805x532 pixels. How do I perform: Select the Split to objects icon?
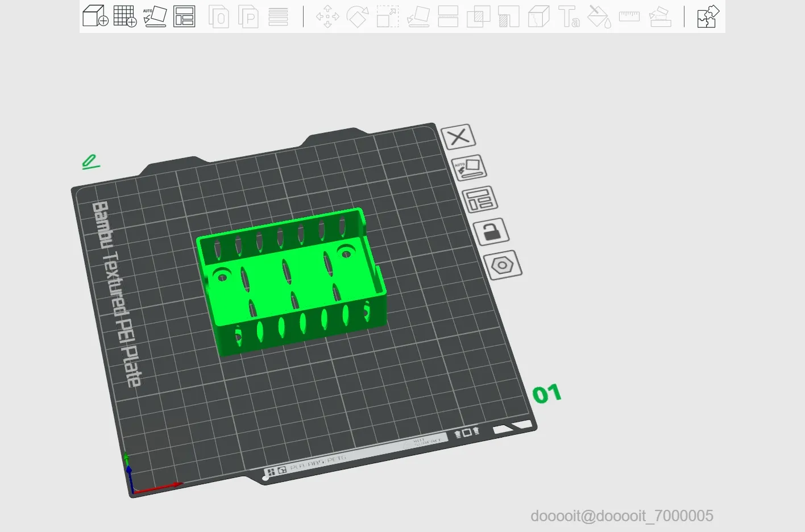pyautogui.click(x=219, y=16)
